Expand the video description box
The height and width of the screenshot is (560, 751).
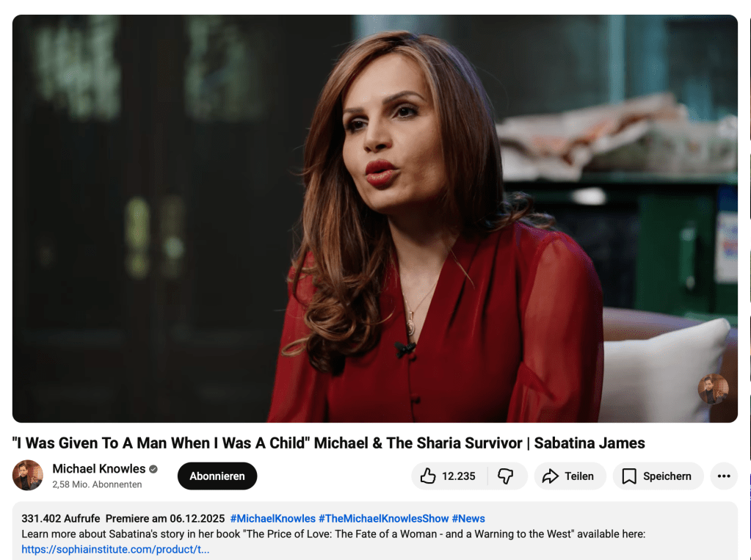pos(375,531)
